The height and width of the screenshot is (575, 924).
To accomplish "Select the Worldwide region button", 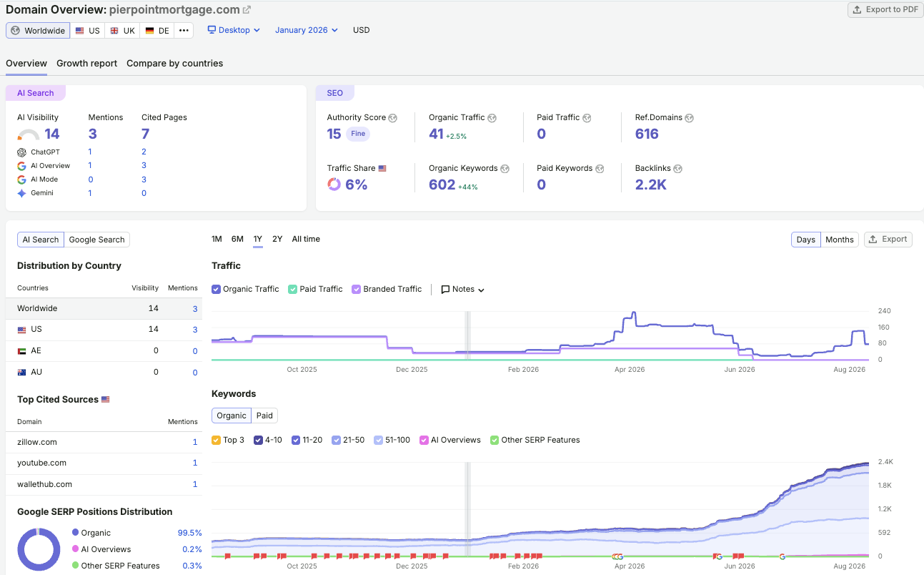I will pos(38,30).
